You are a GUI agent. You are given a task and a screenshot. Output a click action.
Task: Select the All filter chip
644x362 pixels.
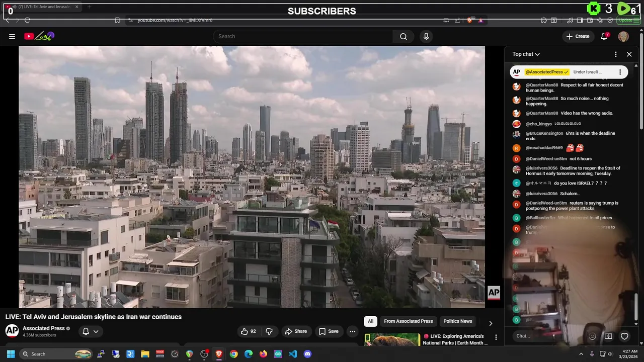pyautogui.click(x=370, y=321)
